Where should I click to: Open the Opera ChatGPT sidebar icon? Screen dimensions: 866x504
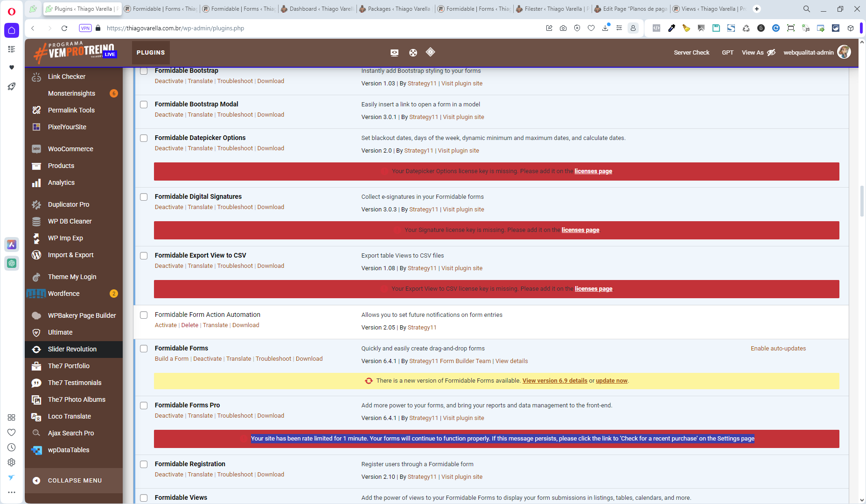click(12, 263)
